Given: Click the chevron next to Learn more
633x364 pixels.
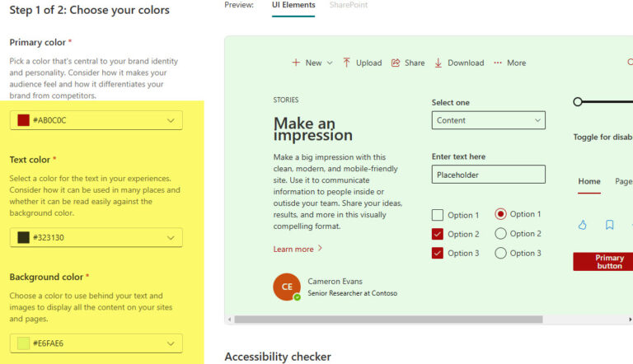Looking at the screenshot, I should [x=320, y=248].
